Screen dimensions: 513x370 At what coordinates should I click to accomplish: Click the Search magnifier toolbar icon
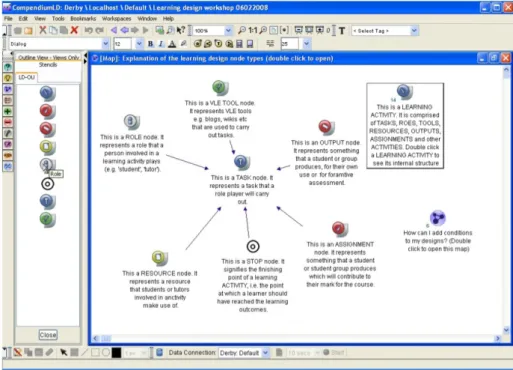170,30
